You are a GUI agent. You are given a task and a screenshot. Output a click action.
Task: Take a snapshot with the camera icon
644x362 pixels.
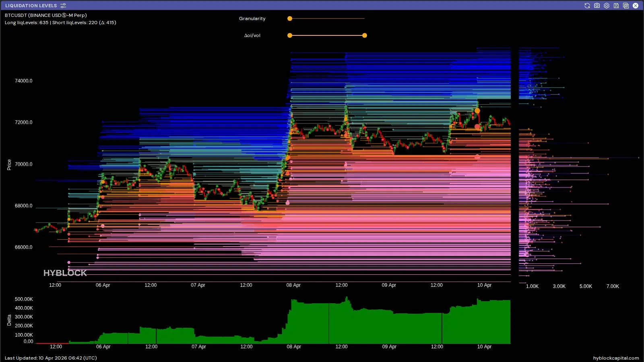[597, 6]
